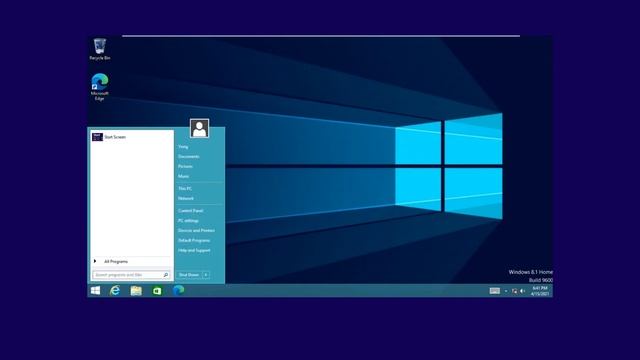Click the user account picture in Start menu
The image size is (640, 360).
pos(199,129)
